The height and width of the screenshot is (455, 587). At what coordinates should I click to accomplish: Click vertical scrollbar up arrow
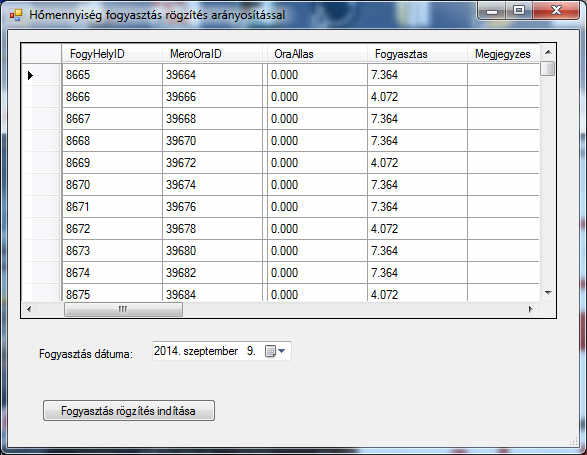click(x=548, y=52)
